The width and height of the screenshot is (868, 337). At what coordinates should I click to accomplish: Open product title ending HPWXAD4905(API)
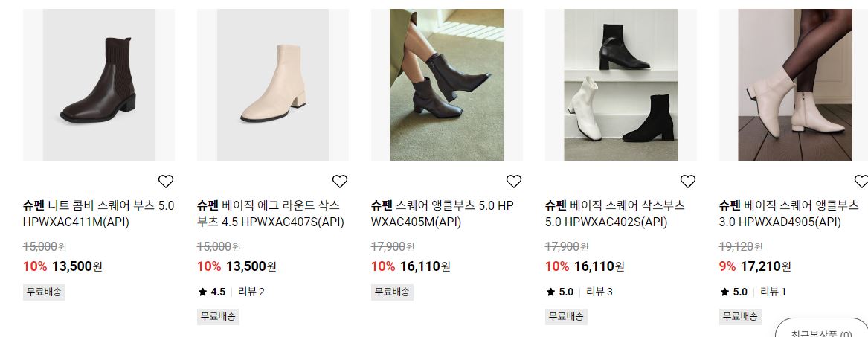pos(789,214)
